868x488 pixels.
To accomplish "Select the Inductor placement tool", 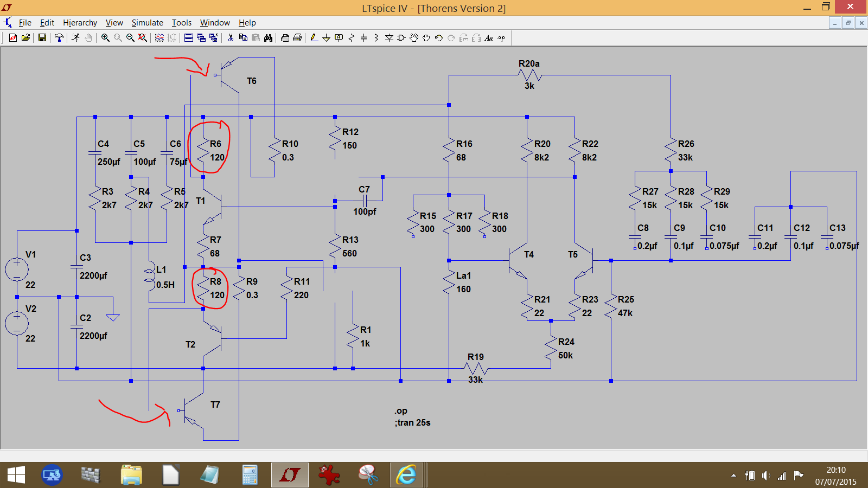I will (x=376, y=38).
